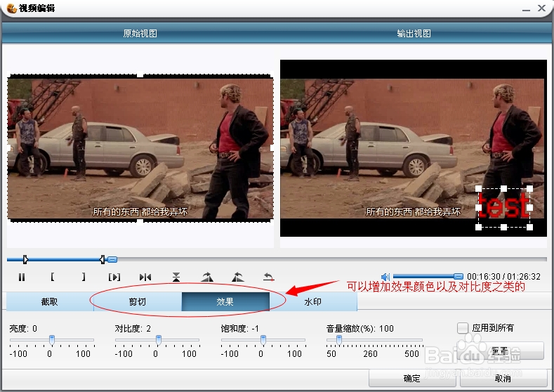
Task: Click the volume slider handle
Action: click(x=459, y=276)
